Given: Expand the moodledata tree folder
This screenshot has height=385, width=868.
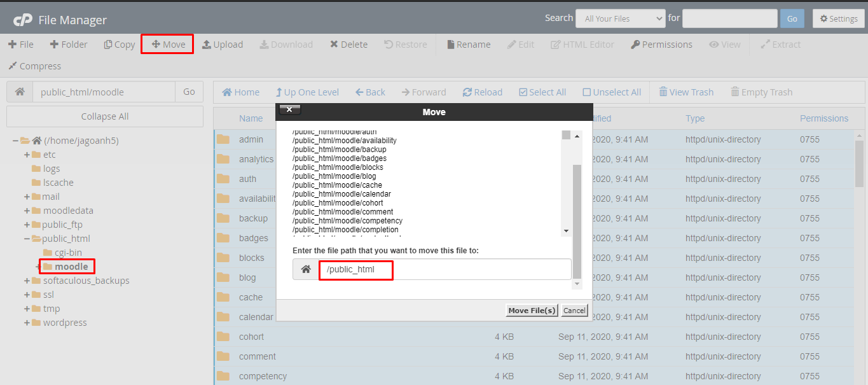Looking at the screenshot, I should (x=27, y=211).
